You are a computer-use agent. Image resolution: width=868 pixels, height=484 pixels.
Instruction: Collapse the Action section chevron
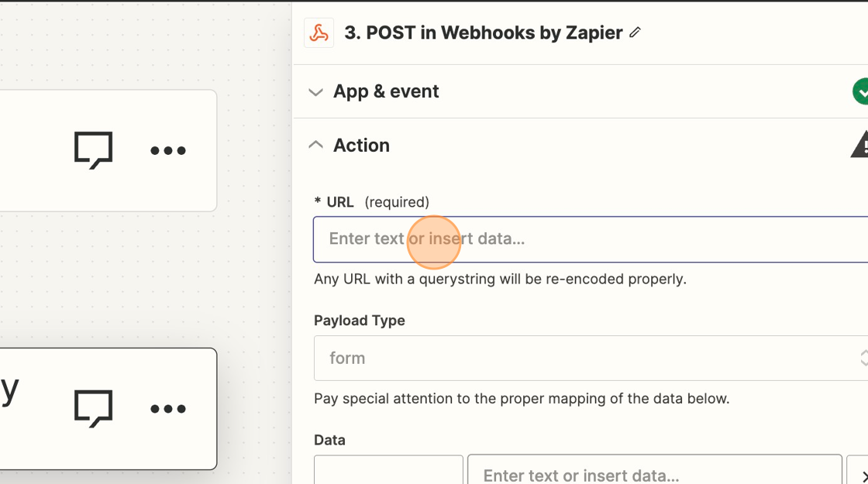tap(315, 145)
